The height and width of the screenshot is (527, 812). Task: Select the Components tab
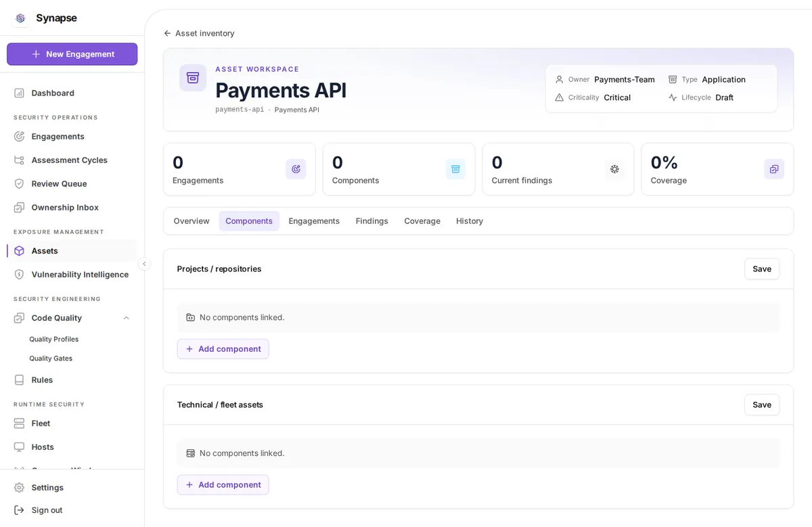[x=249, y=221]
